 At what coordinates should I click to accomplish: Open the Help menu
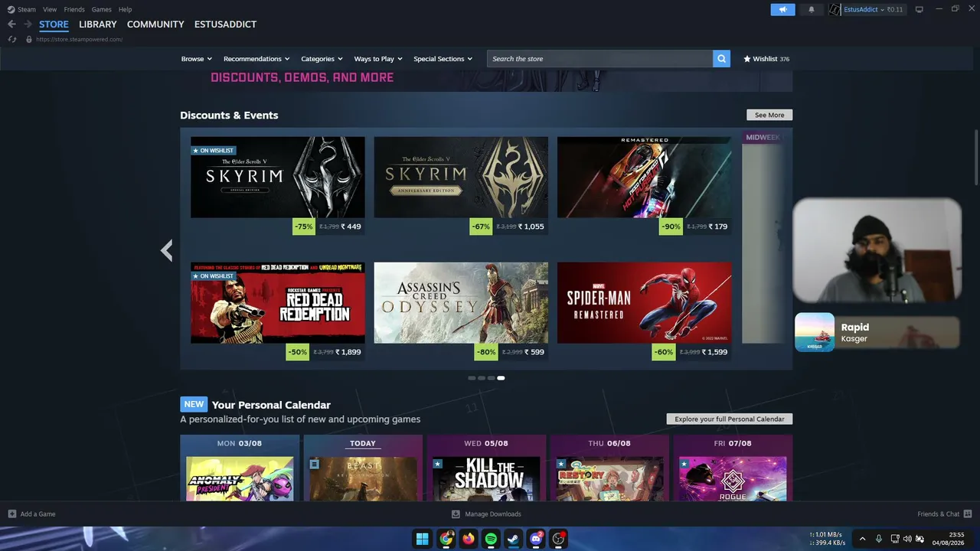[x=125, y=9]
